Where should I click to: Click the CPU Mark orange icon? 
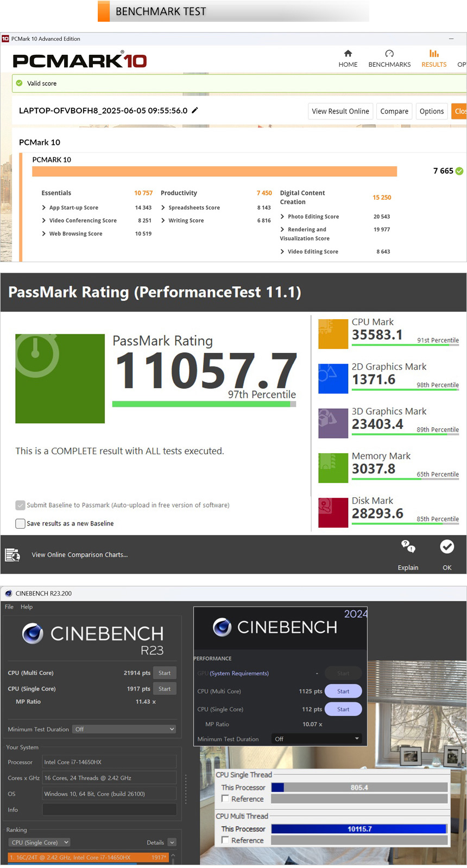(333, 334)
